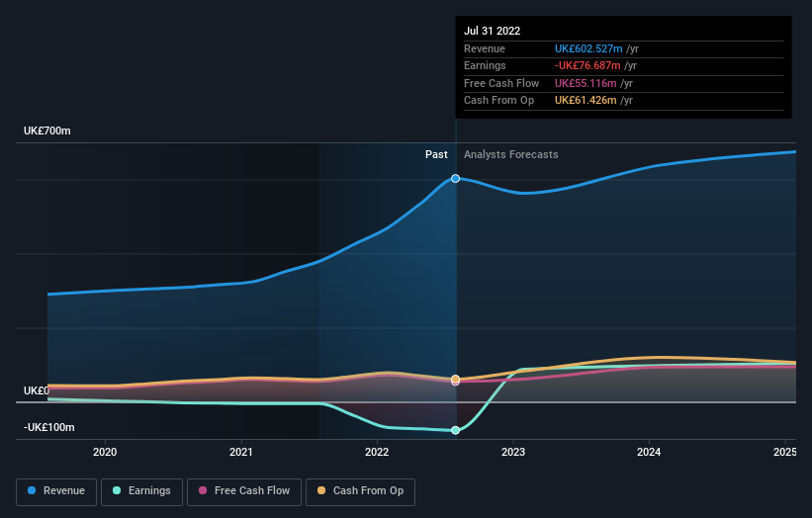Toggle the Free Cash Flow legend button
Viewport: 812px width, 518px height.
(x=244, y=491)
